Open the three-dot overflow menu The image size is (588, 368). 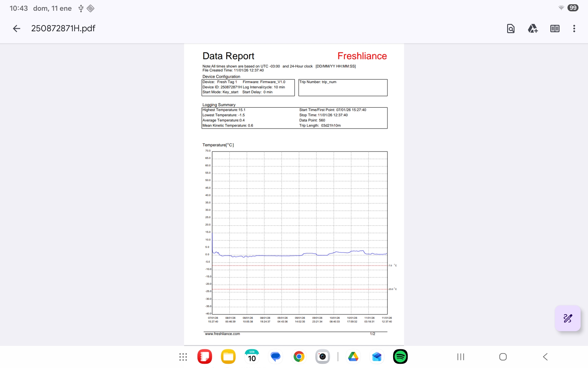coord(574,29)
